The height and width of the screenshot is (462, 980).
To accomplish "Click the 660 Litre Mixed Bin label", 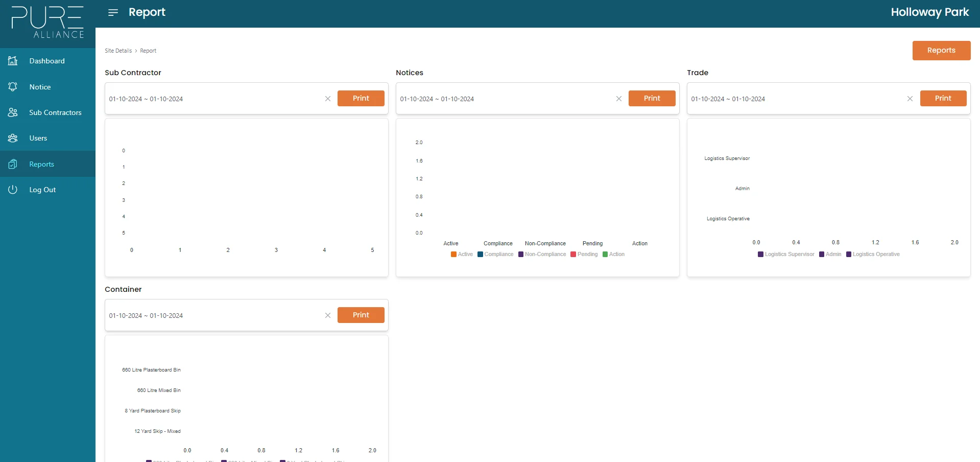I will 159,390.
